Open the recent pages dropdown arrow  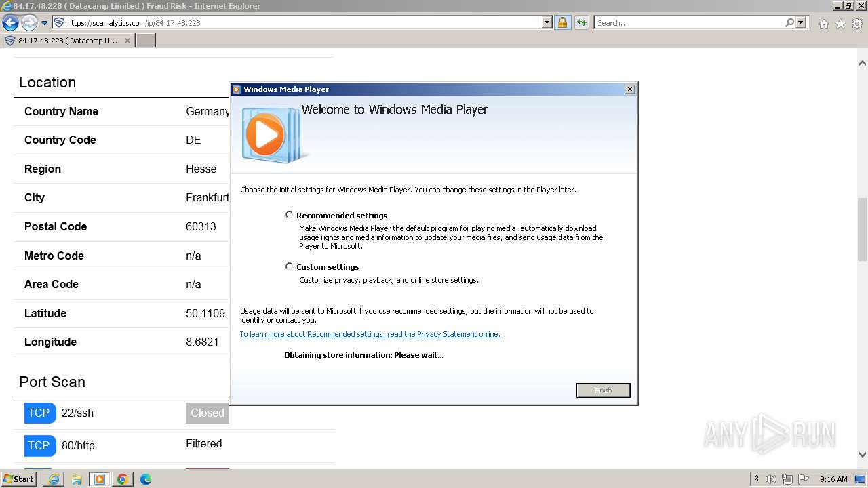45,23
